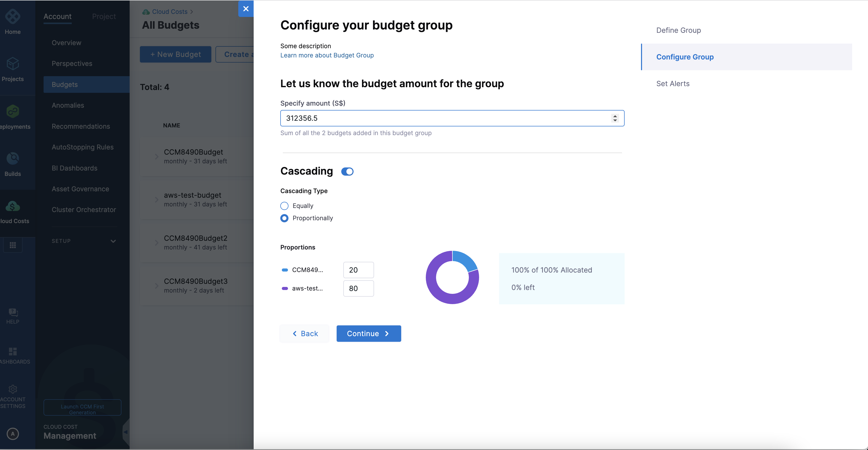868x450 pixels.
Task: Click the proportions donut chart
Action: point(452,277)
